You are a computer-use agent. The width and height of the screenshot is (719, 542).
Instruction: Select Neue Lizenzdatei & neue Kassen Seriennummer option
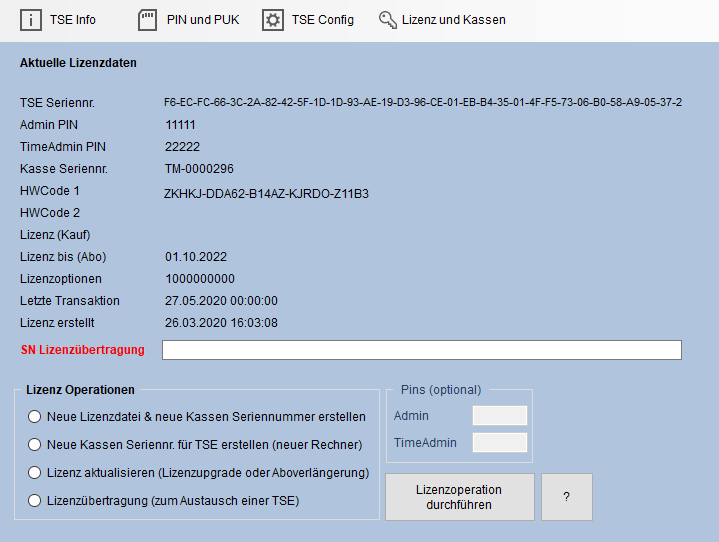(35, 417)
